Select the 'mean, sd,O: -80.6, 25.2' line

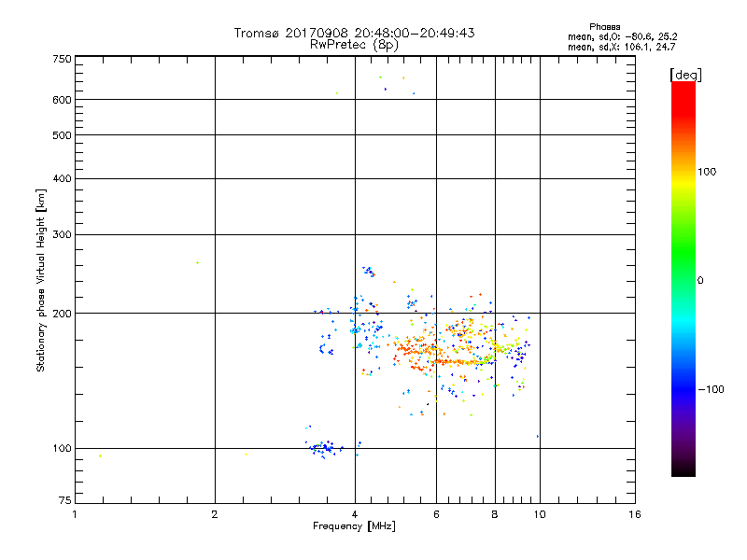point(622,36)
